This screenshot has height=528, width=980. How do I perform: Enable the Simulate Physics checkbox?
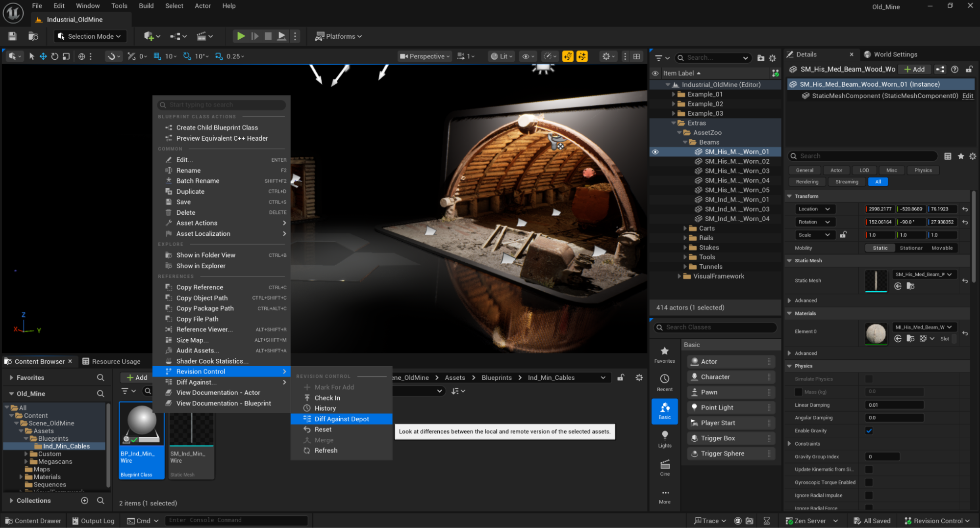click(x=869, y=379)
